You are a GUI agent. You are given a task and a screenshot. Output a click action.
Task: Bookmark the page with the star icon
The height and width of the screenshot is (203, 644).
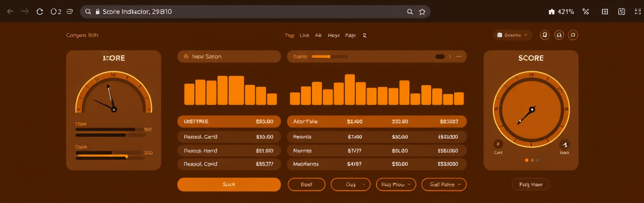point(422,12)
